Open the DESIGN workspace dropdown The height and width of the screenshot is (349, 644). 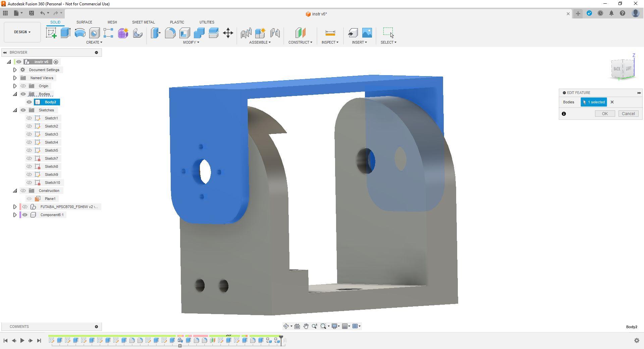click(22, 32)
